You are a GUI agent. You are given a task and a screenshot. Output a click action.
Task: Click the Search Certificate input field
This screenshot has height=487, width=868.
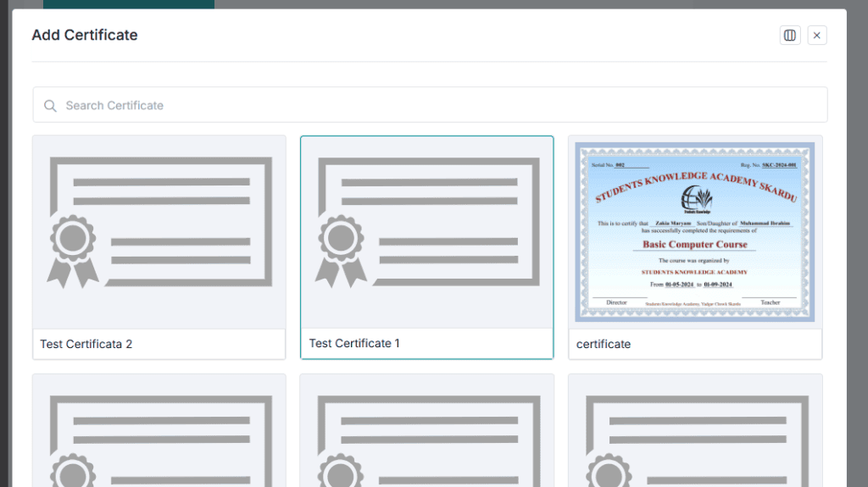430,104
